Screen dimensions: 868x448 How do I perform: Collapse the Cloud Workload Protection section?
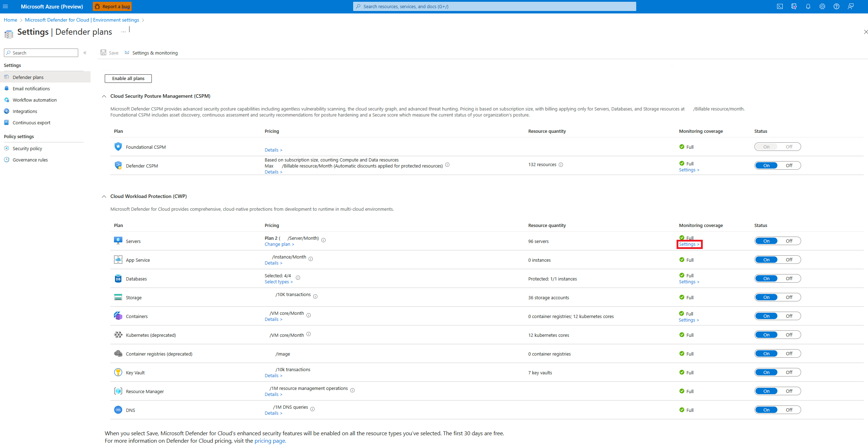pos(105,196)
